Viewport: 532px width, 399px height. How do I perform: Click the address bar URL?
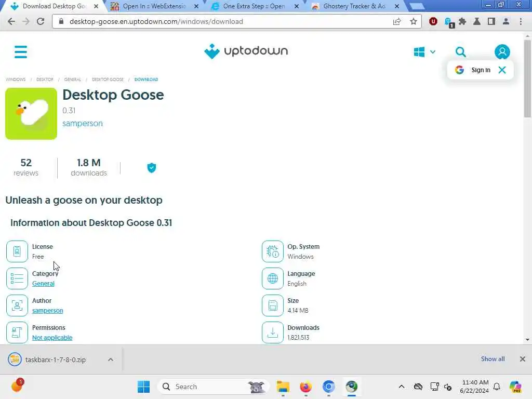tap(156, 21)
